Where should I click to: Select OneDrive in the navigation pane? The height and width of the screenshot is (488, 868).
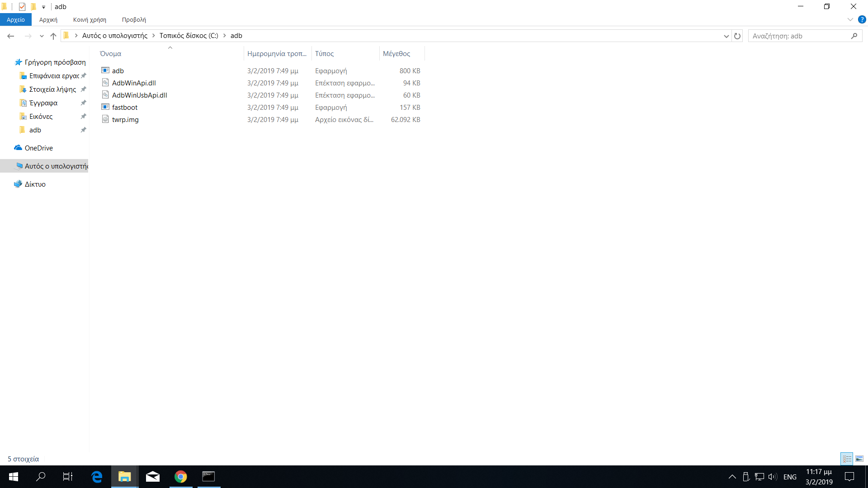tap(38, 148)
